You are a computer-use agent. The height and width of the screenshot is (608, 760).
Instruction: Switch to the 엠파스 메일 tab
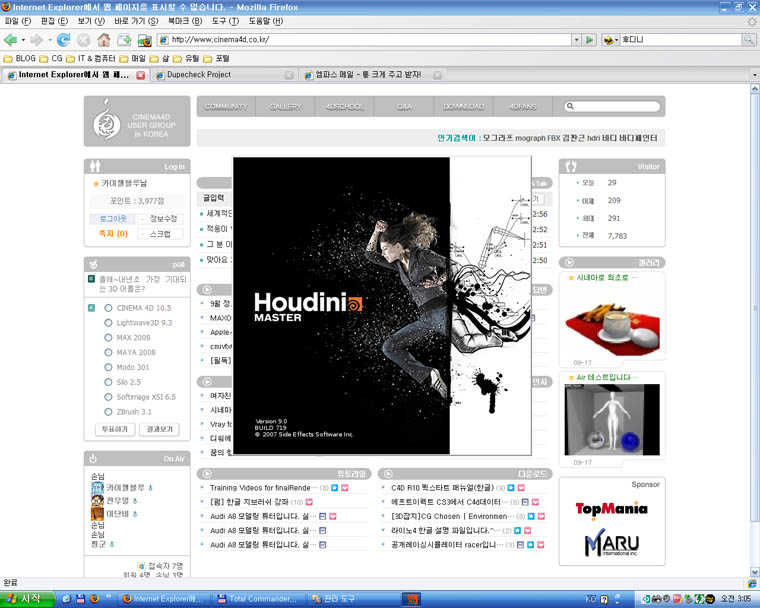[x=372, y=75]
